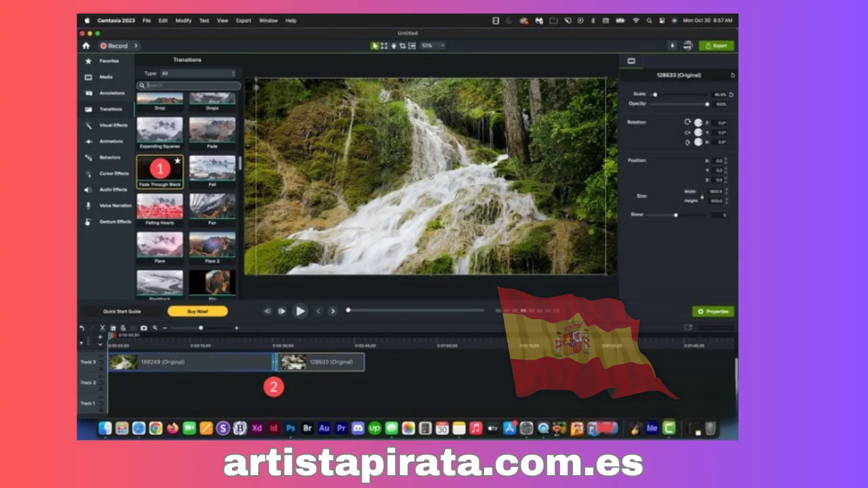
Task: Cut selection with the timeline scissors icon
Action: pyautogui.click(x=102, y=328)
